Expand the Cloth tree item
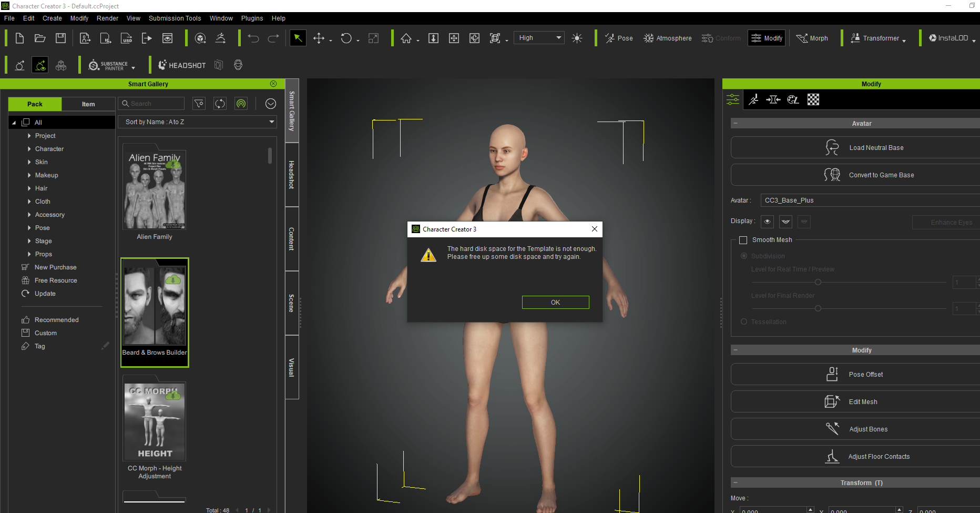 [x=29, y=202]
